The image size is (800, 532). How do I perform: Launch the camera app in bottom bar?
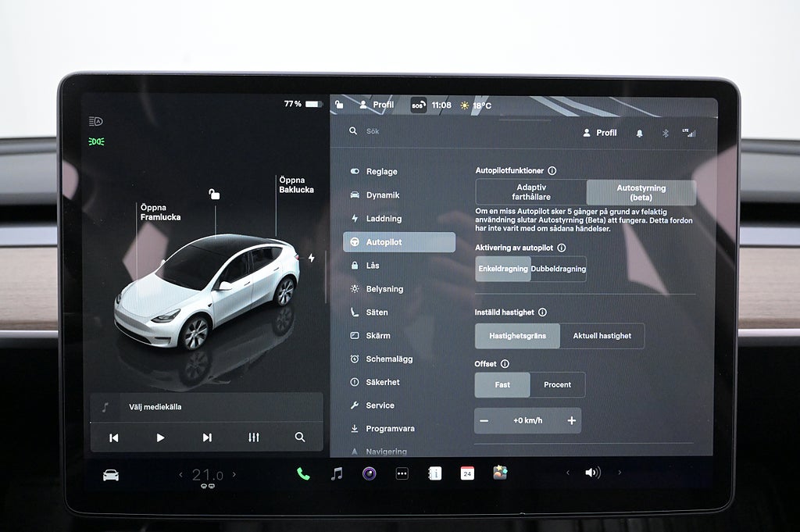point(370,473)
